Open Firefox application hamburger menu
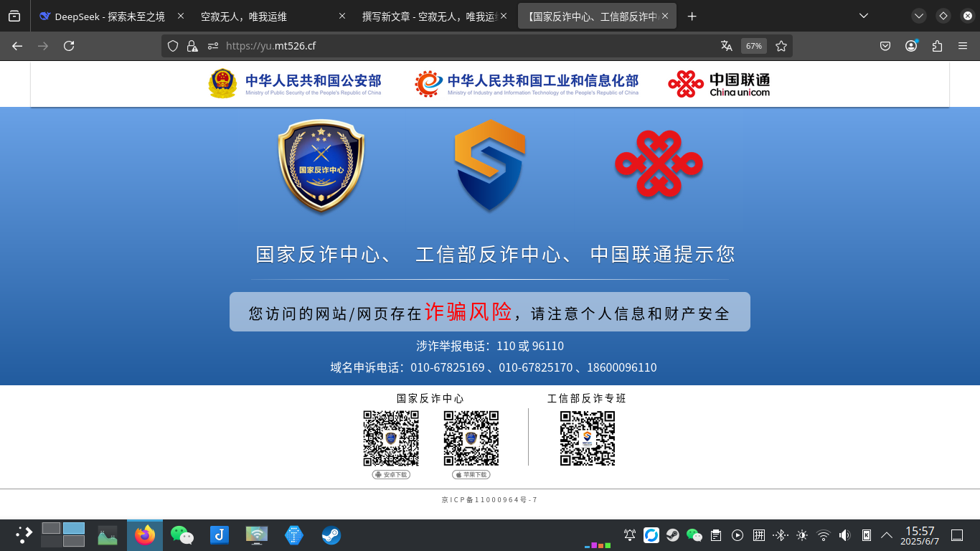Screen dimensions: 980x551 coord(963,46)
